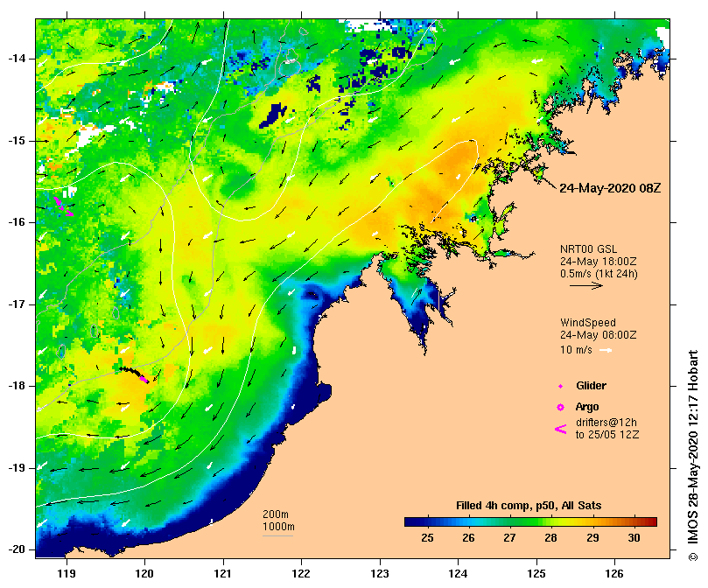Click the latitude label '-17'
Screen dimensions: 708x588
click(18, 304)
